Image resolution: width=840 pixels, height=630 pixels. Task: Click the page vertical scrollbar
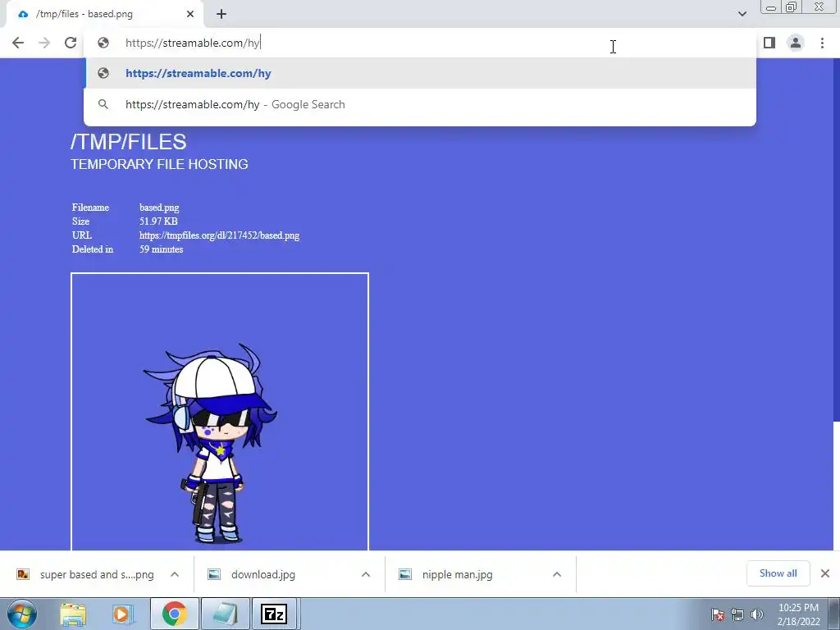[836, 304]
